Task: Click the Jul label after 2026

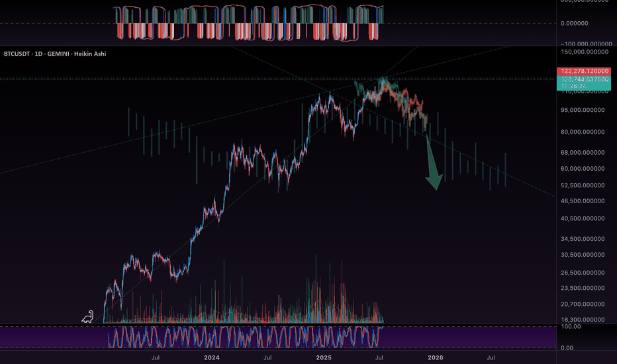Action: pos(491,357)
